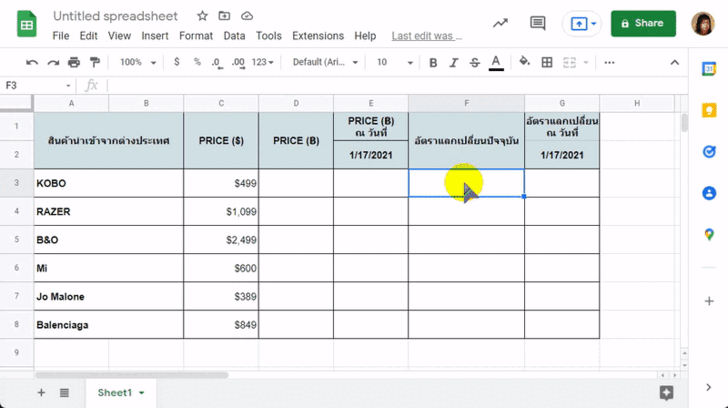Open the merge cells type dropdown arrow
728x408 pixels.
point(586,62)
